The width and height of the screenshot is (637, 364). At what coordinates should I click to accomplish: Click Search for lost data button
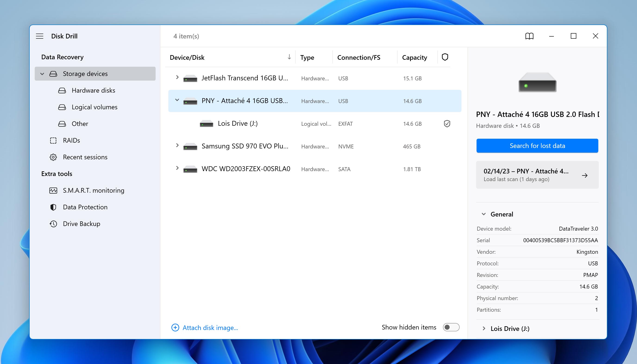click(537, 145)
